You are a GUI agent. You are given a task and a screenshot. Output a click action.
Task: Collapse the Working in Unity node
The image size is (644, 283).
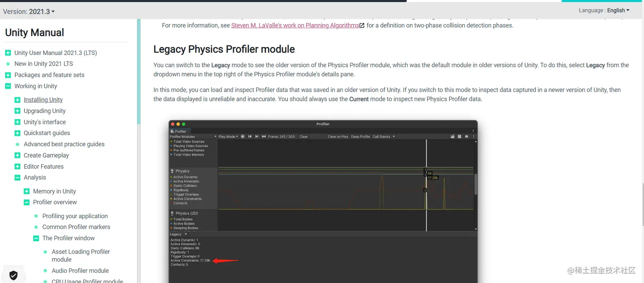8,86
